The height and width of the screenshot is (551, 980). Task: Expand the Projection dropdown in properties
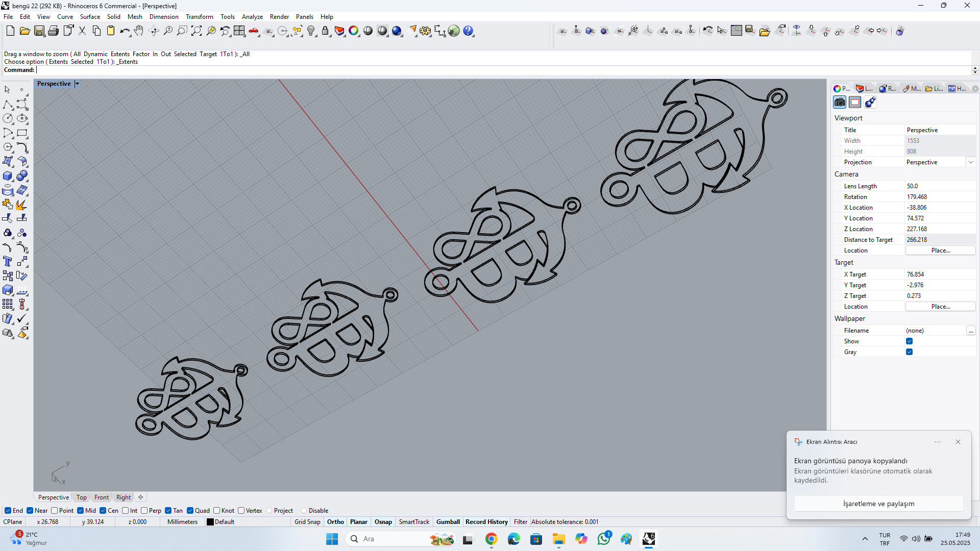click(970, 162)
